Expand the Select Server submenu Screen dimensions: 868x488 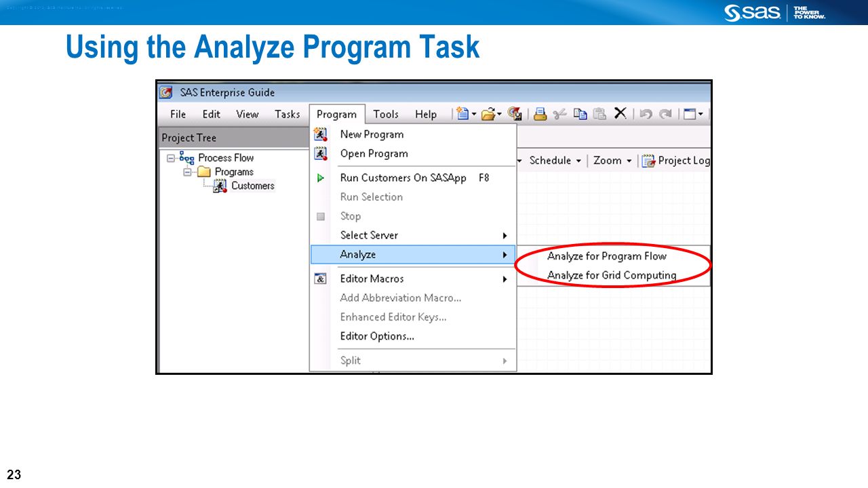pos(413,235)
